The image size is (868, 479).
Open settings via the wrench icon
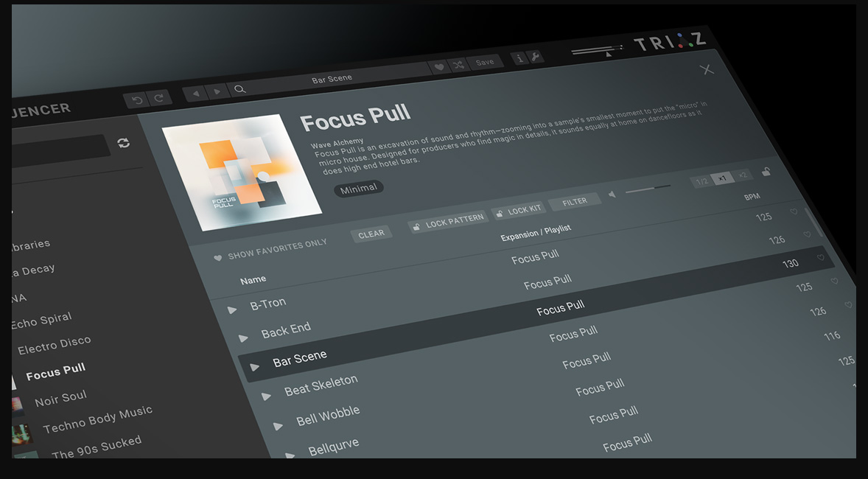[536, 56]
